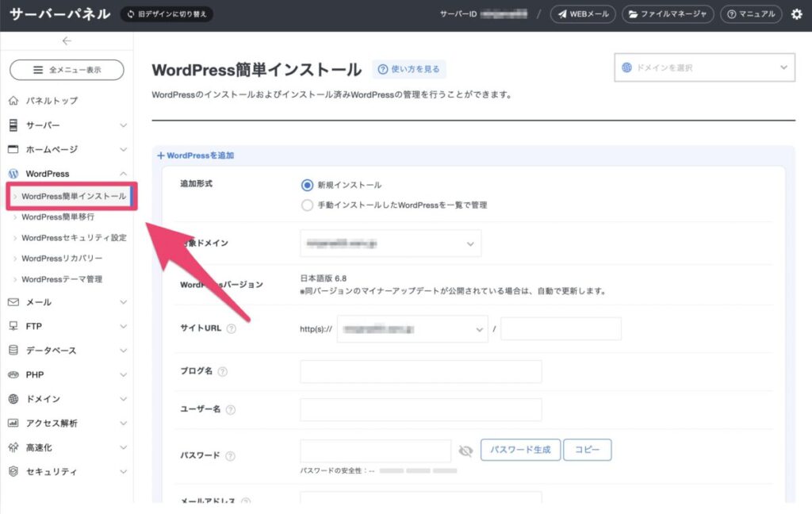Click the ブログ名 text input field

click(420, 372)
